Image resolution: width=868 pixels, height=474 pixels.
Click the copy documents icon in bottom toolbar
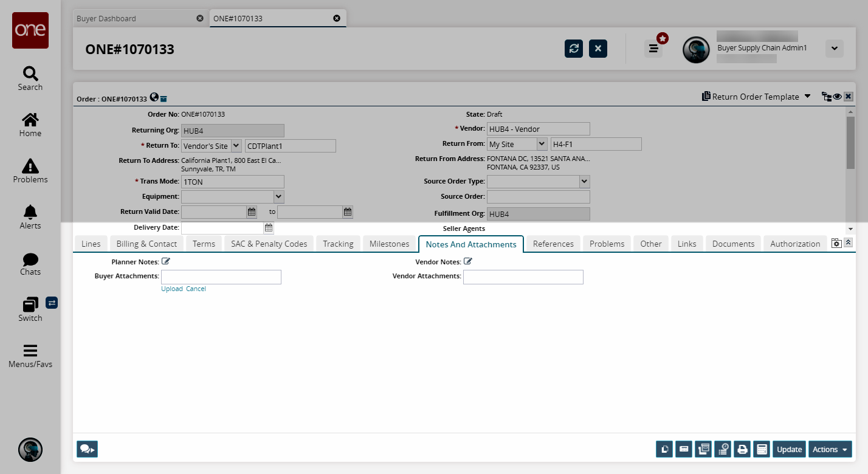pyautogui.click(x=664, y=450)
